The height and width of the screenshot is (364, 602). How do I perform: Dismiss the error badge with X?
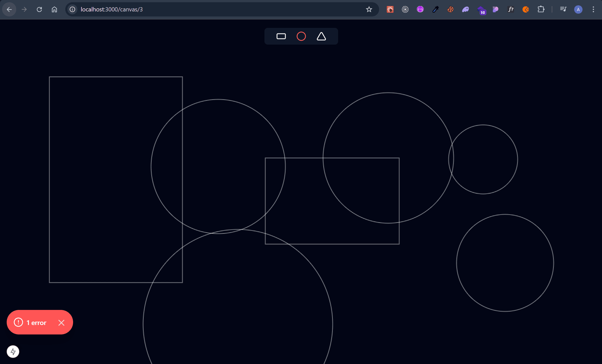point(61,322)
